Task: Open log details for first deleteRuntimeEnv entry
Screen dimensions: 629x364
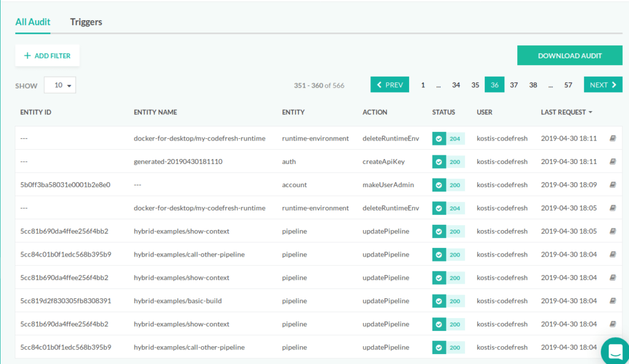Action: (612, 138)
